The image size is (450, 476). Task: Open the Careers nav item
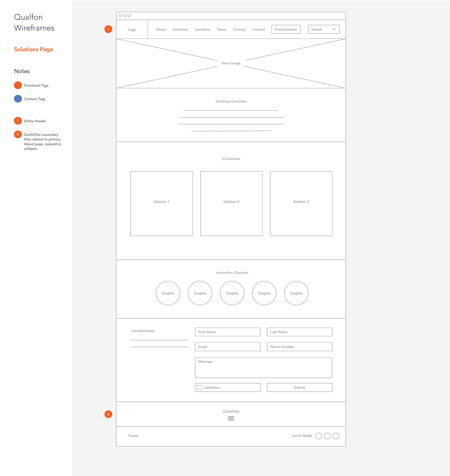tap(239, 29)
